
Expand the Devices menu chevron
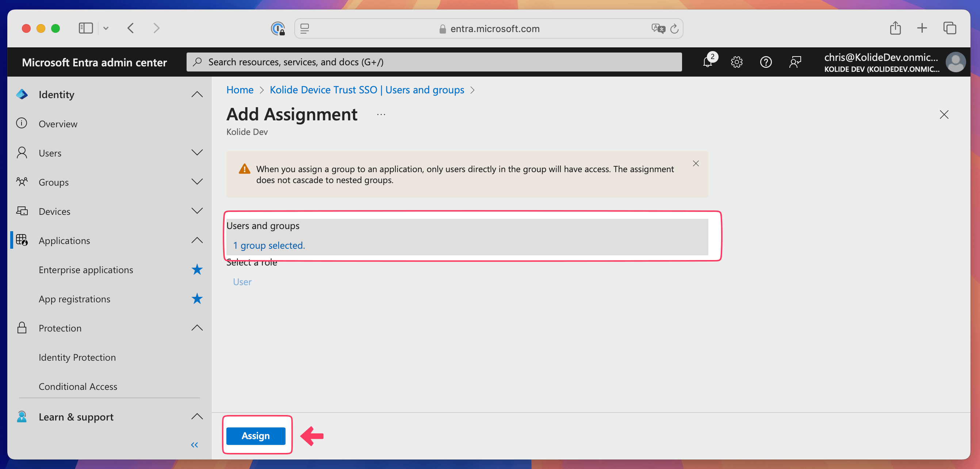tap(197, 211)
